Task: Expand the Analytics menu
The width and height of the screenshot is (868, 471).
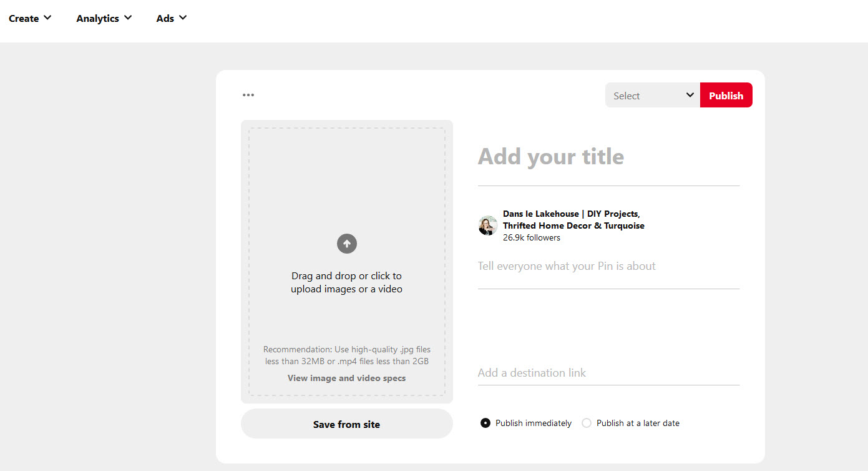Action: pyautogui.click(x=104, y=18)
